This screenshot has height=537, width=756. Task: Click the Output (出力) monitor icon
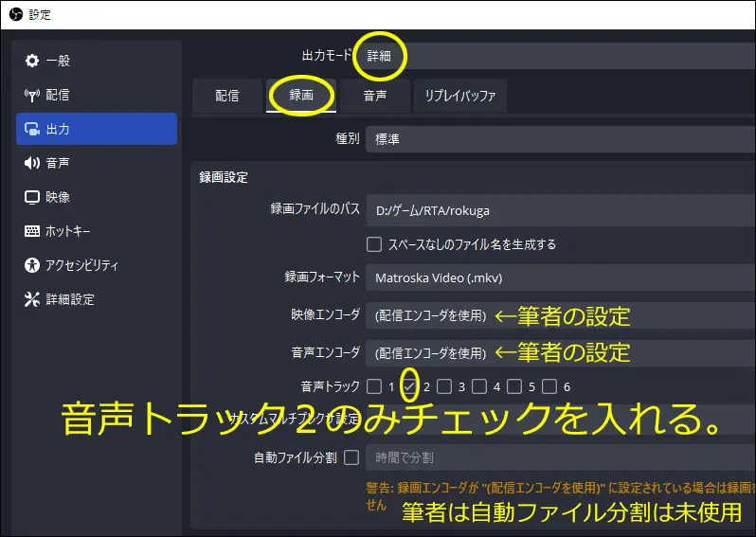(x=32, y=129)
